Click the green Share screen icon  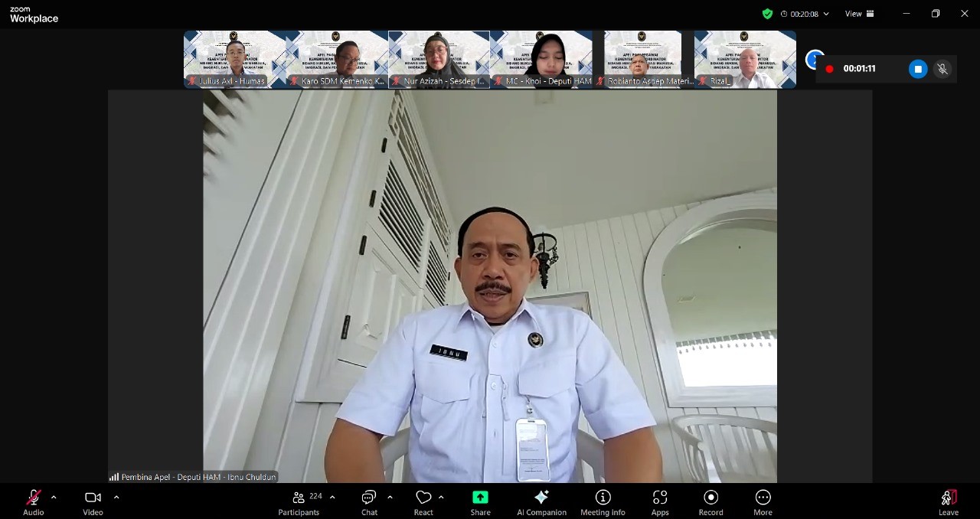click(x=480, y=498)
